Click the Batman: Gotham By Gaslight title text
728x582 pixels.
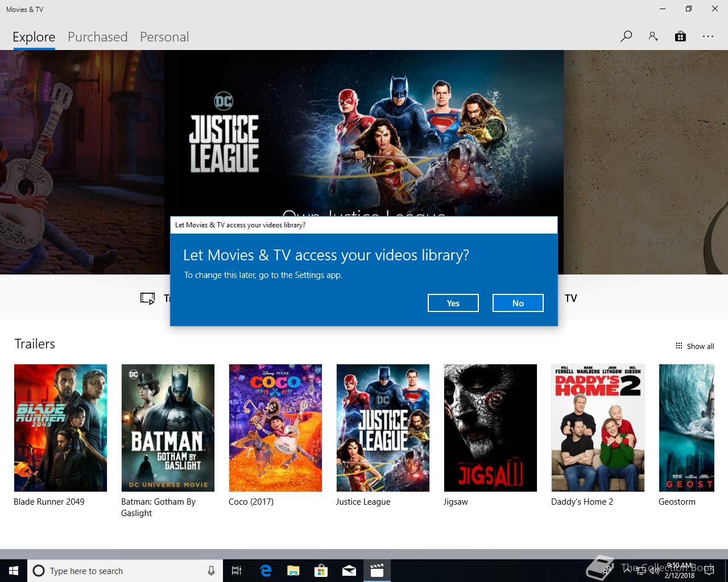[158, 508]
